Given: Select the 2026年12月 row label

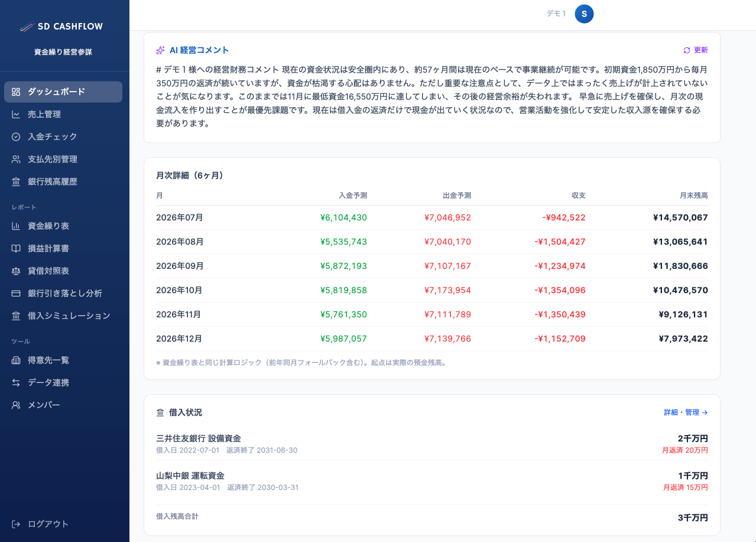Looking at the screenshot, I should [179, 339].
